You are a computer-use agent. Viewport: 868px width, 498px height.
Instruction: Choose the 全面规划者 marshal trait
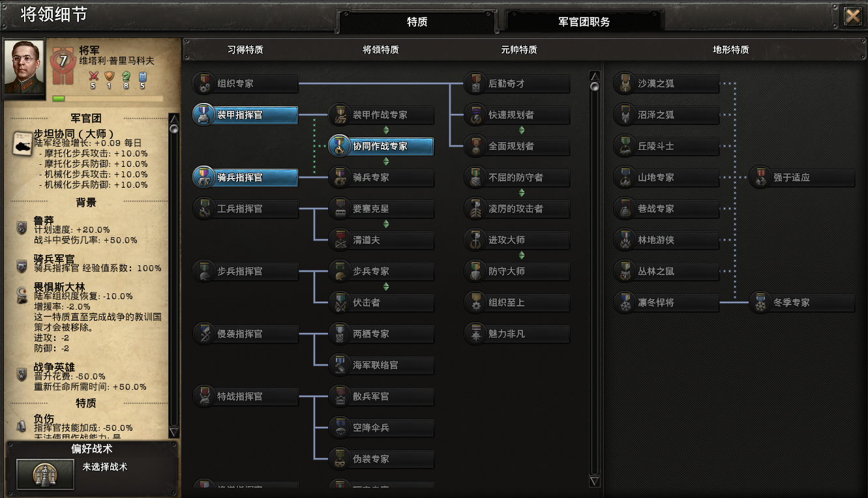pyautogui.click(x=517, y=147)
